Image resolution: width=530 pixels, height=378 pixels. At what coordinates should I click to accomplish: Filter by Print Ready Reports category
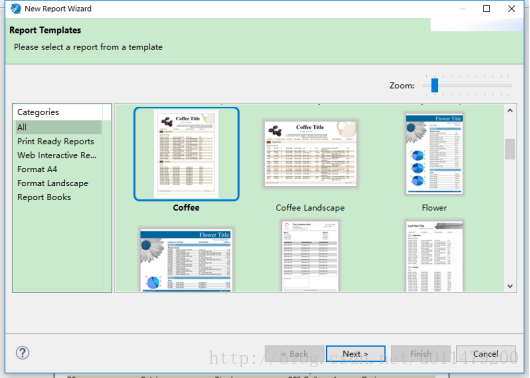click(x=55, y=141)
